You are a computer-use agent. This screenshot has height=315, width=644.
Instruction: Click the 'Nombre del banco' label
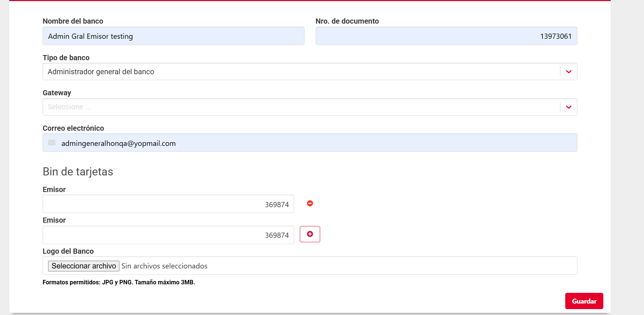pos(73,21)
